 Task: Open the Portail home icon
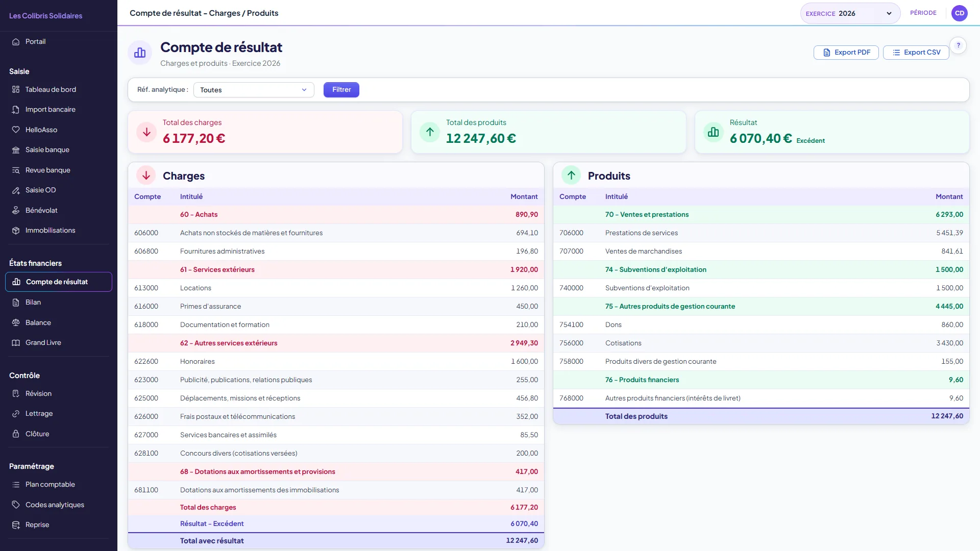(16, 42)
